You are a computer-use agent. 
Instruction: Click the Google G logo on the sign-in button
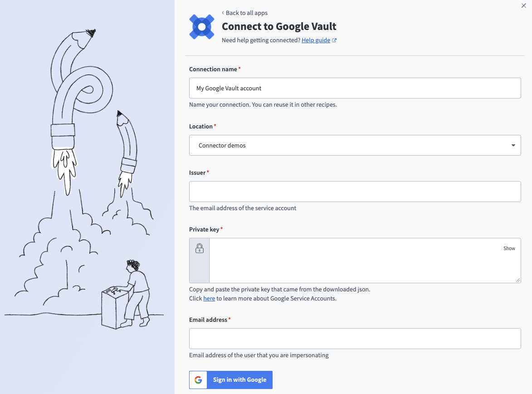click(198, 379)
